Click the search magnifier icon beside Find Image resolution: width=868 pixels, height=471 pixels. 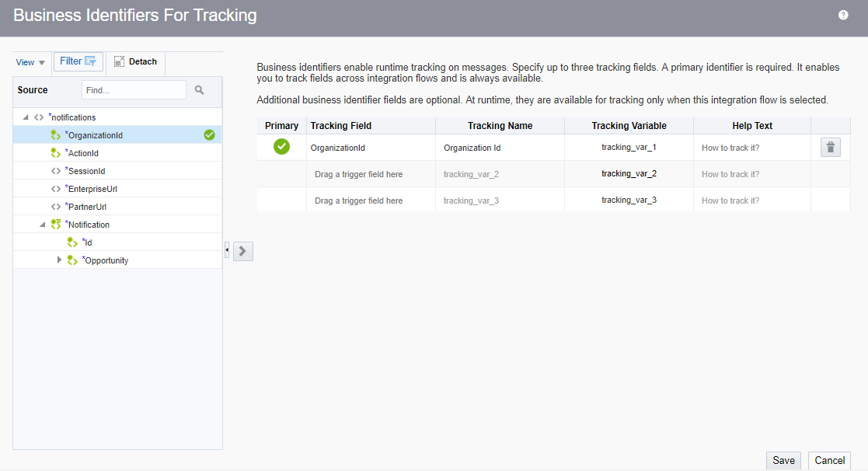tap(199, 89)
